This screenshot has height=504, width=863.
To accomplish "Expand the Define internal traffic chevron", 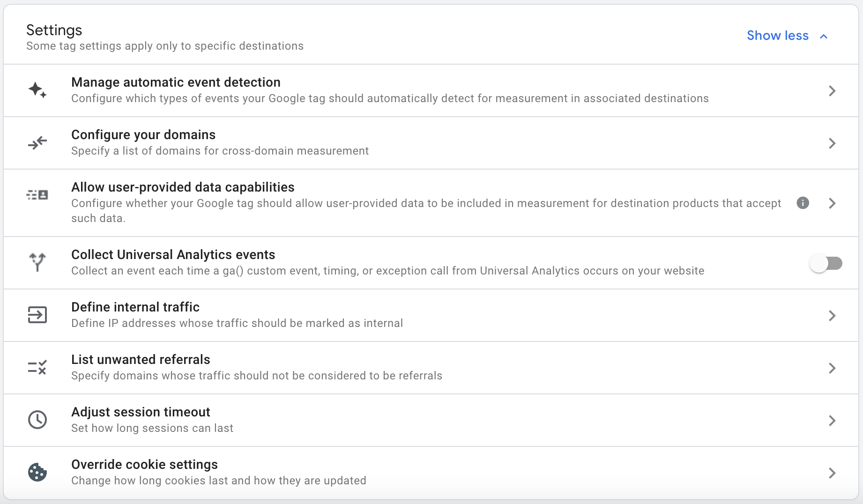I will click(x=833, y=315).
